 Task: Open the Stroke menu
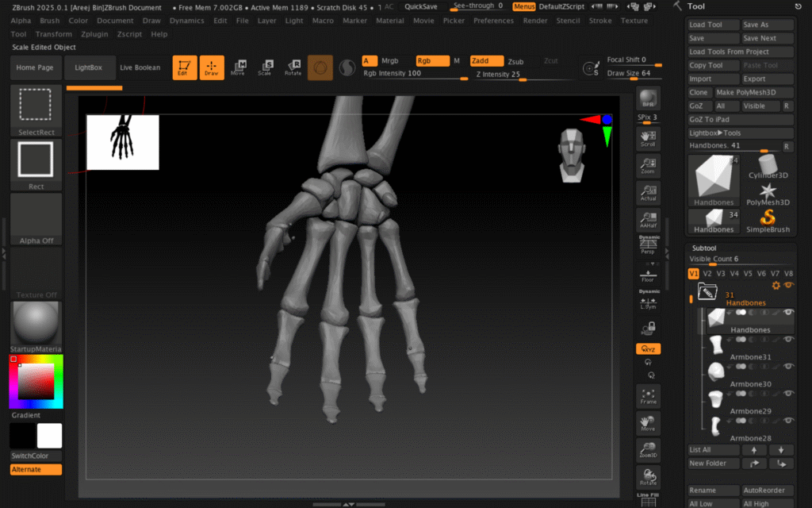tap(600, 21)
